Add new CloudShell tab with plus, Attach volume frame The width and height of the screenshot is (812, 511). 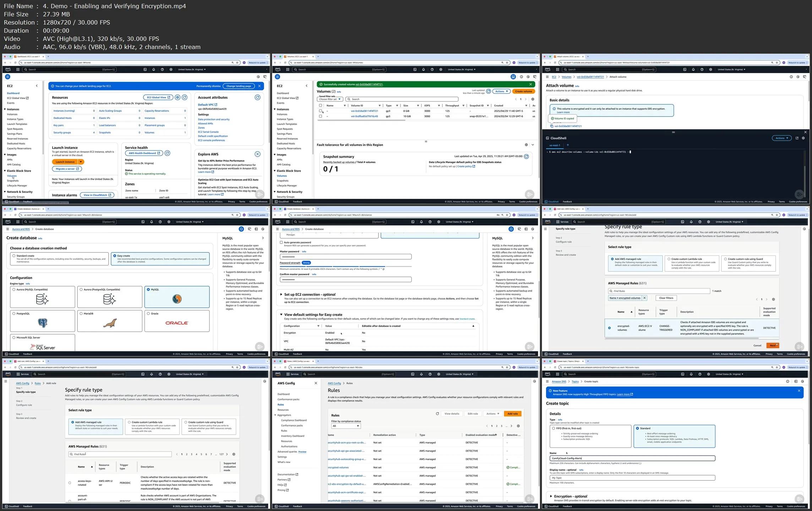point(568,145)
